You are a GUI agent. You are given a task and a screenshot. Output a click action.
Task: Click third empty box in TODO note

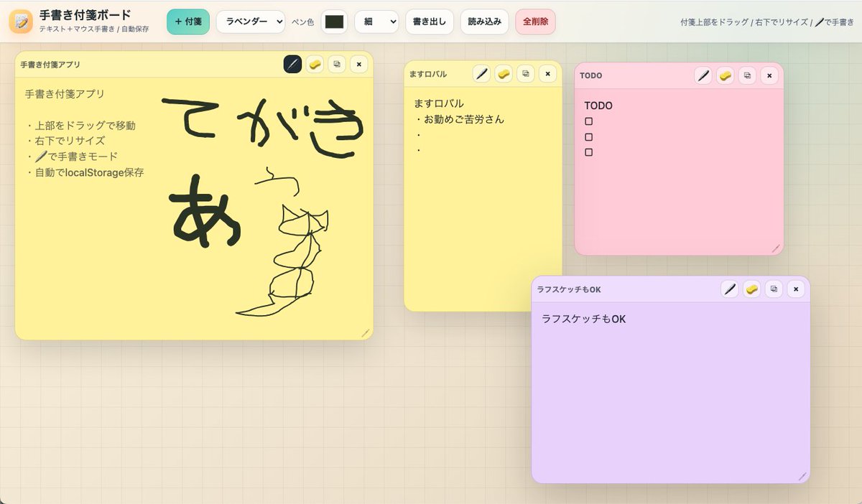pos(589,152)
